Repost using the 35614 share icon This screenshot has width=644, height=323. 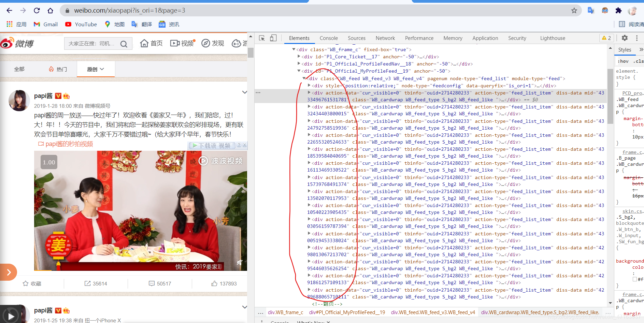[x=96, y=283]
